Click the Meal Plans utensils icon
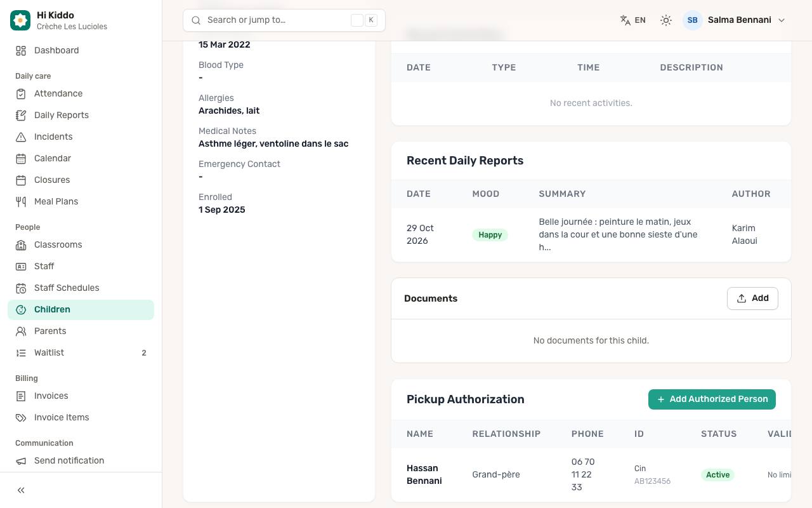The image size is (812, 508). click(21, 201)
